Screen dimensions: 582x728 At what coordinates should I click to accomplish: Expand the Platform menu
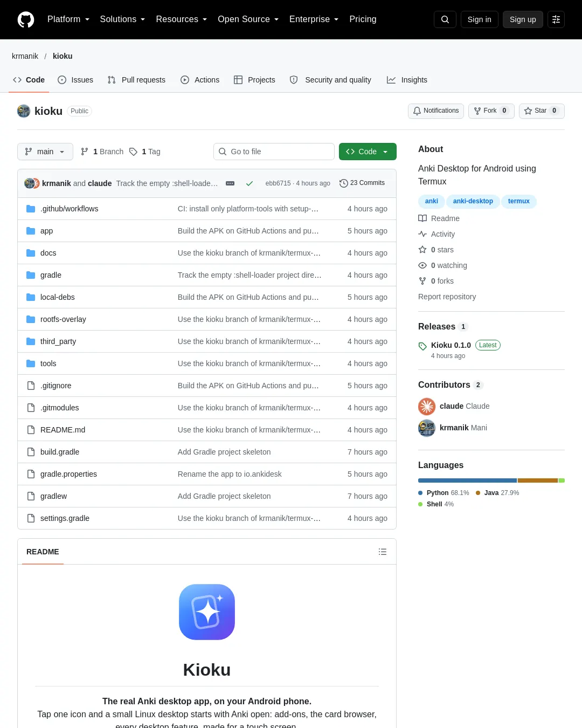click(x=68, y=19)
